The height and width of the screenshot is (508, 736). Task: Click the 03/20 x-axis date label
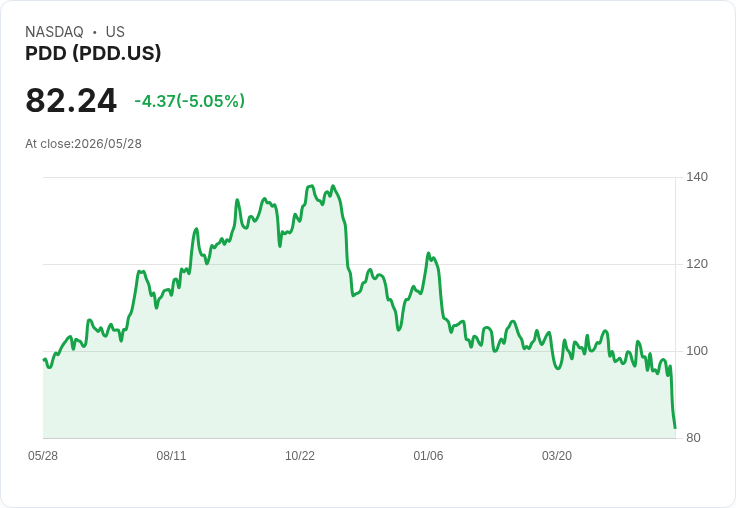click(557, 456)
